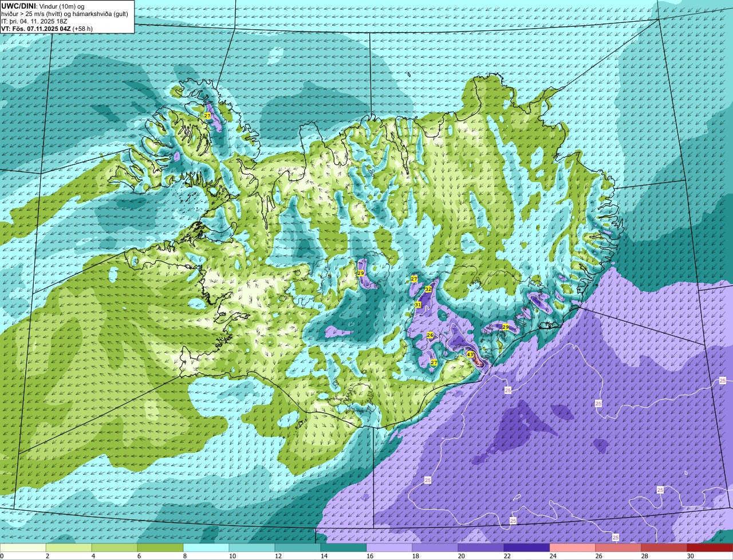Pick the legend swatch between 28 and 30
The height and width of the screenshot is (560, 733).
point(664,548)
